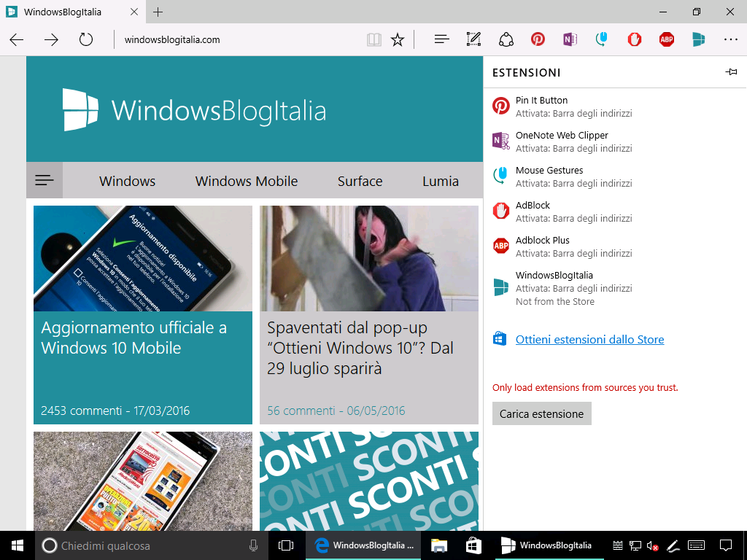
Task: Open Pin It Button extension entry
Action: pyautogui.click(x=614, y=106)
